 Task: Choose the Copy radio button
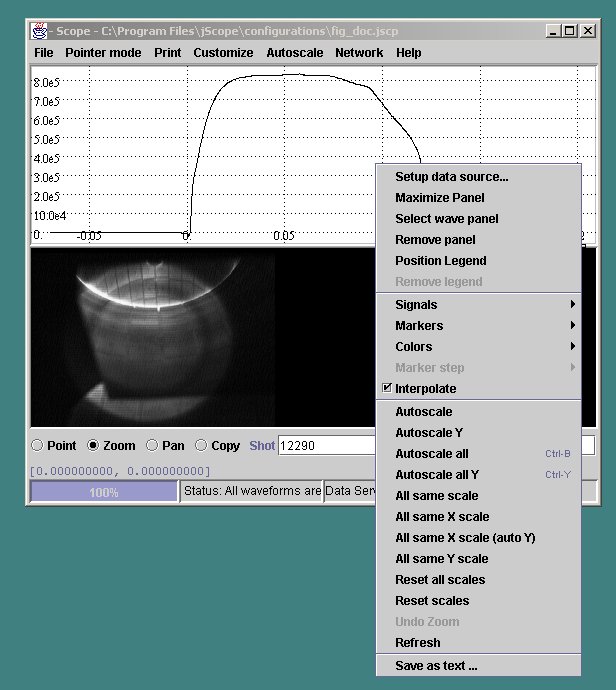[x=201, y=446]
